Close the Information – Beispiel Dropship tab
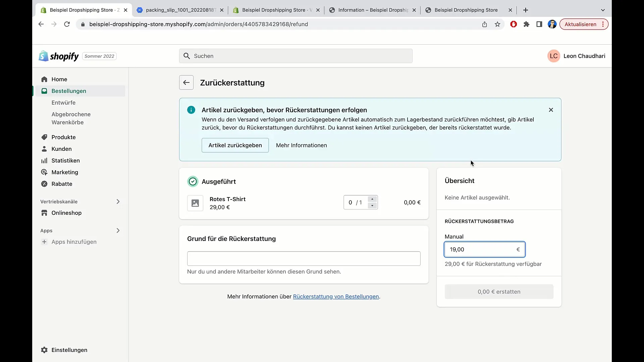 414,10
